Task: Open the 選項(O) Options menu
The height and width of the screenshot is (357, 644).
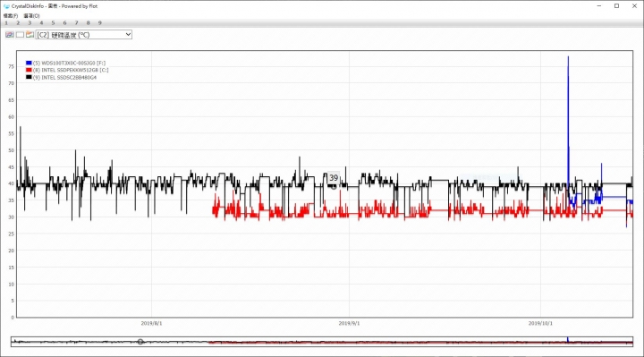Action: click(x=31, y=15)
